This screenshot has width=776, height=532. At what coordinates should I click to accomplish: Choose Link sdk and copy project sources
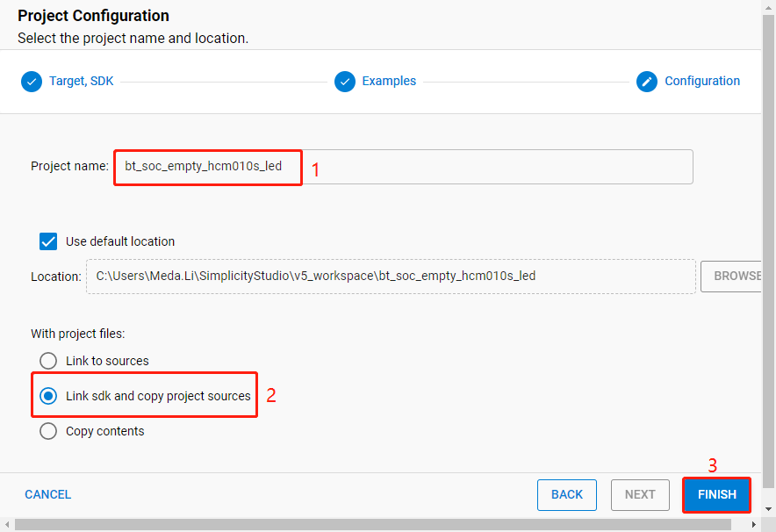pyautogui.click(x=48, y=396)
